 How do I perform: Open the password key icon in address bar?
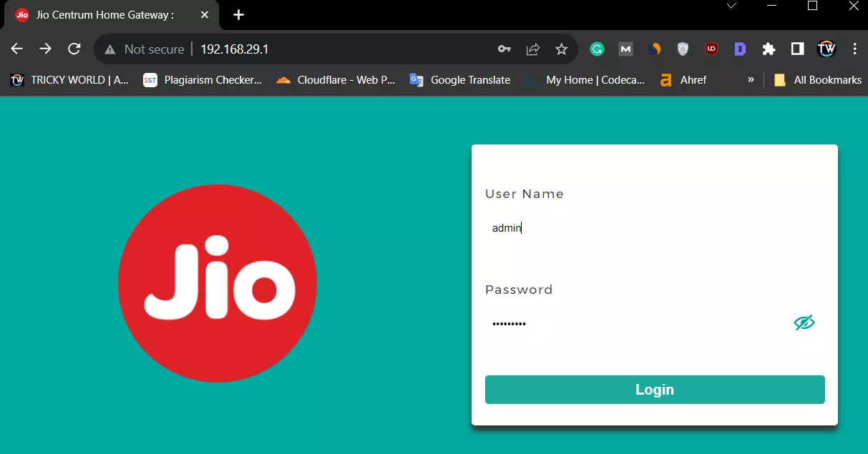[504, 49]
